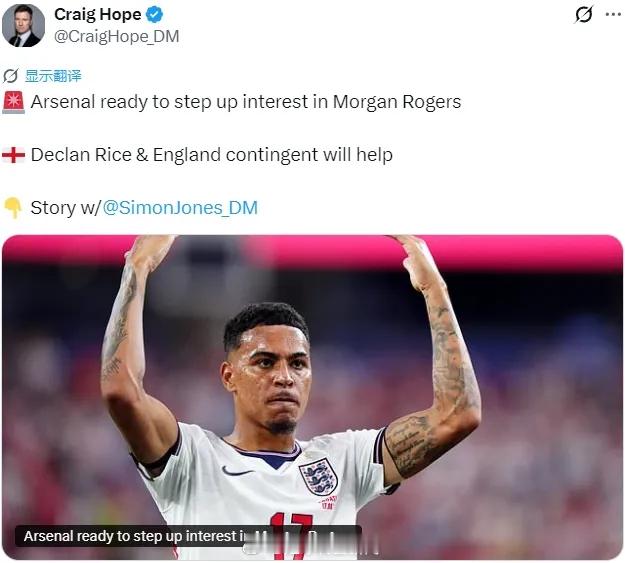Click the England crest on the shirt in photo
Image resolution: width=625 pixels, height=563 pixels.
pos(318,476)
